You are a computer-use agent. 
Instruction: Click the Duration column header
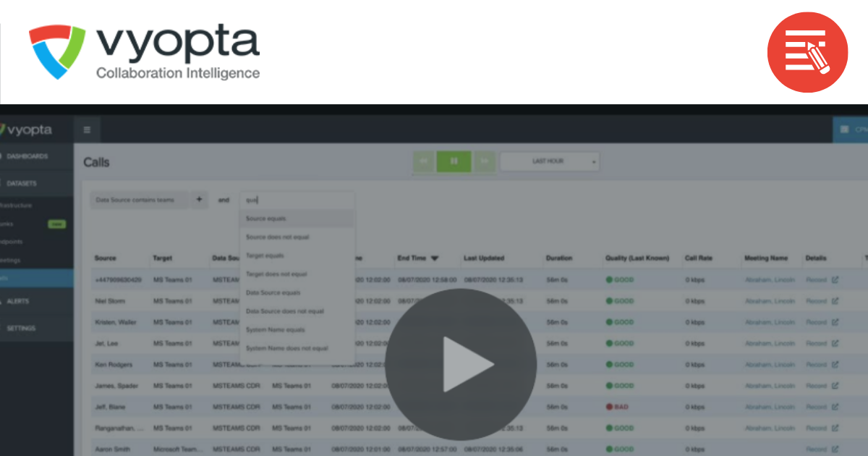pos(559,258)
